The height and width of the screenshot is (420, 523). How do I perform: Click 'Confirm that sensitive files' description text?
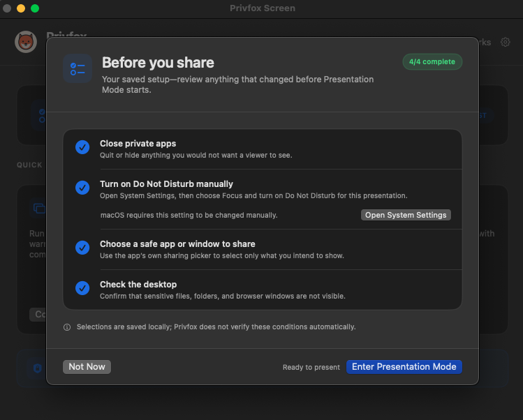click(x=223, y=296)
